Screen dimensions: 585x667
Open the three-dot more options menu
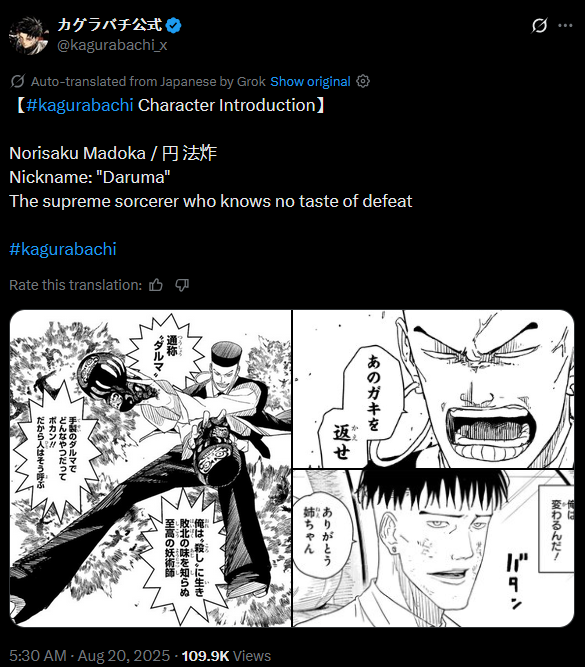(x=565, y=26)
